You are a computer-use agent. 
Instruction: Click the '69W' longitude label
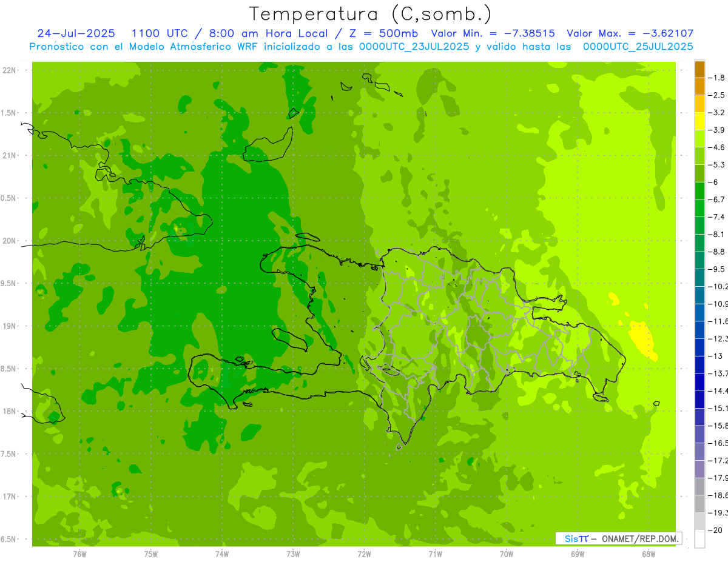[577, 554]
